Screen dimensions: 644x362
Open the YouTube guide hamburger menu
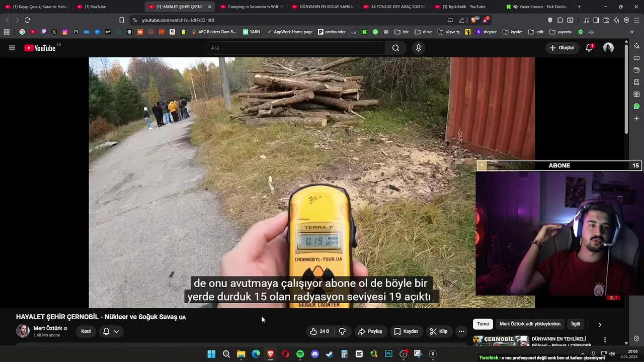(x=12, y=48)
